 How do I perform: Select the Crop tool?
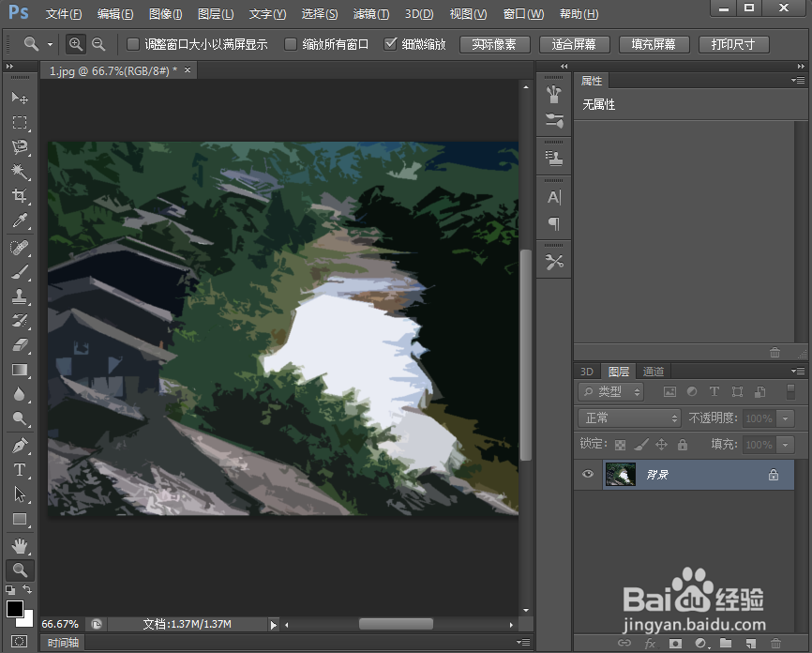[x=20, y=195]
